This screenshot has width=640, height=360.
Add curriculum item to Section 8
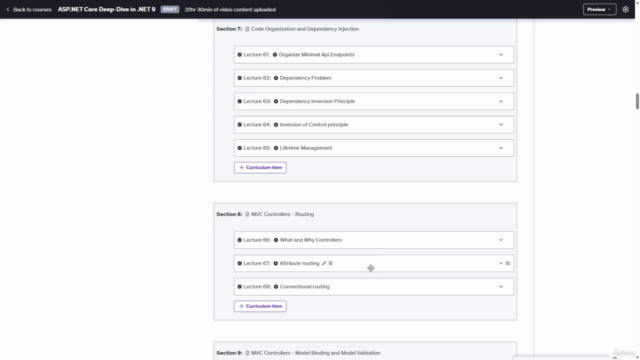[x=260, y=306]
